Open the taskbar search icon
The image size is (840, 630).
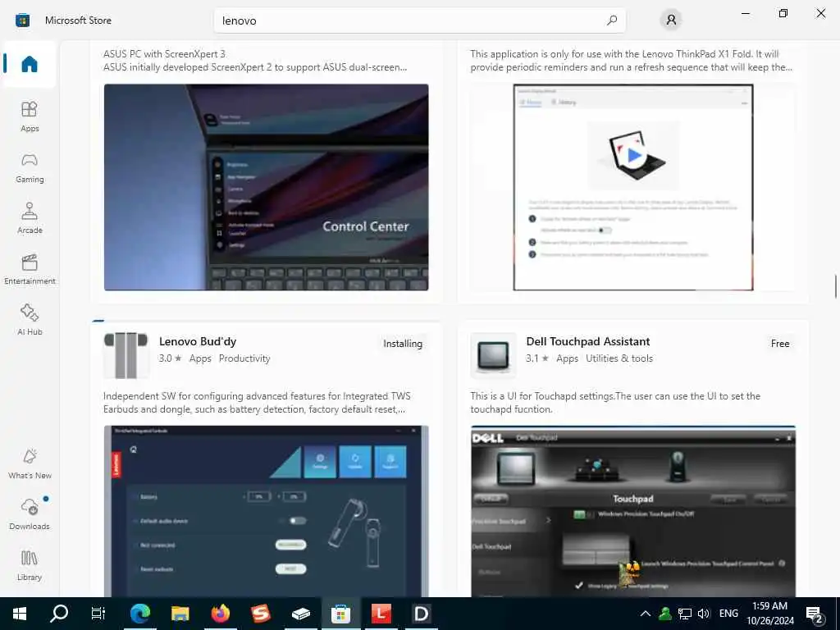pos(59,614)
